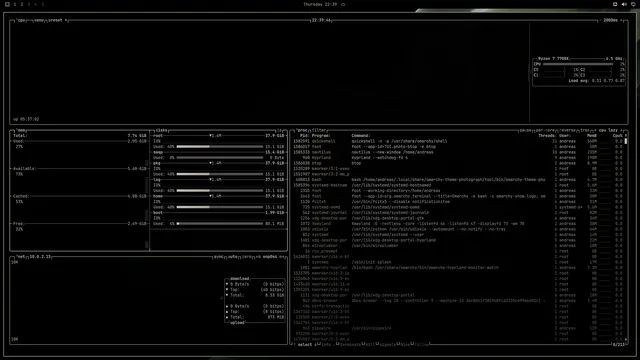This screenshot has height=360, width=640.
Task: Select the Hyprland process row
Action: tap(458, 158)
